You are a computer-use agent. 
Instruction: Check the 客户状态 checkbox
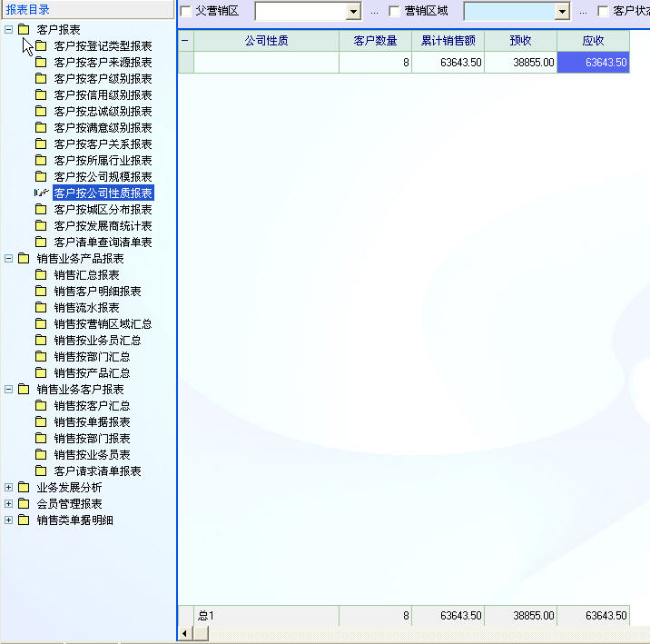[x=603, y=12]
